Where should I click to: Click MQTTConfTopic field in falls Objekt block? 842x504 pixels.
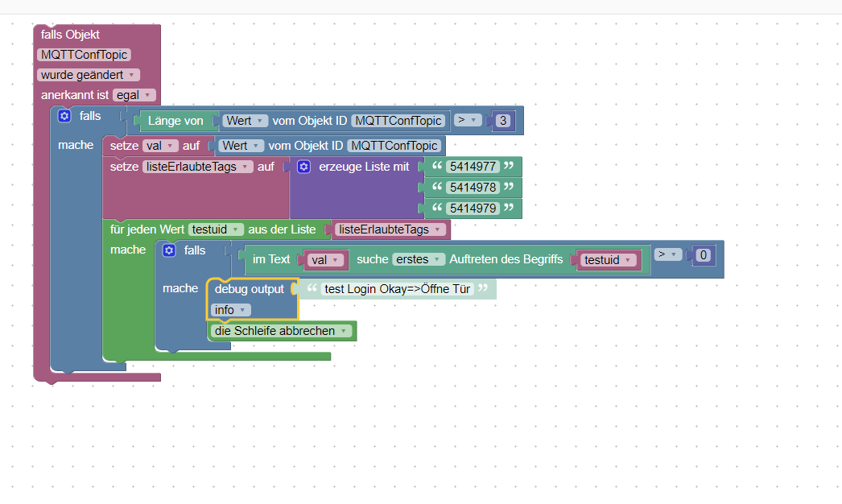[85, 55]
